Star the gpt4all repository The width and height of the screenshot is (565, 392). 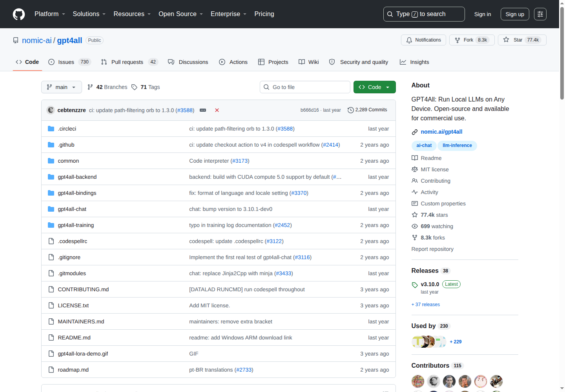[522, 40]
